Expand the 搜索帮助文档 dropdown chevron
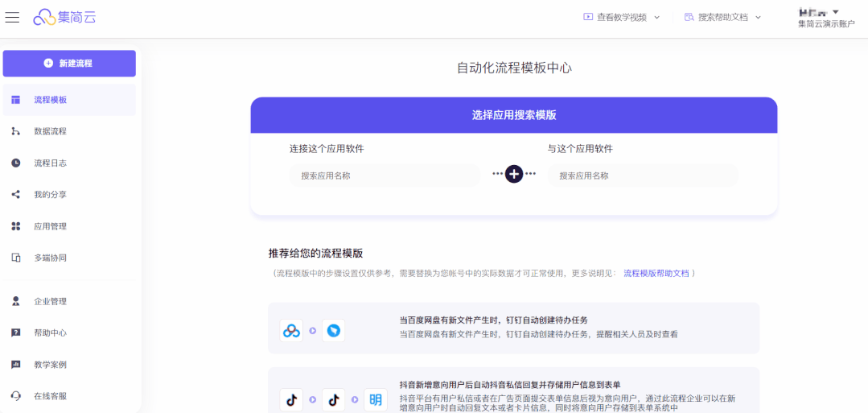868x413 pixels. tap(759, 17)
